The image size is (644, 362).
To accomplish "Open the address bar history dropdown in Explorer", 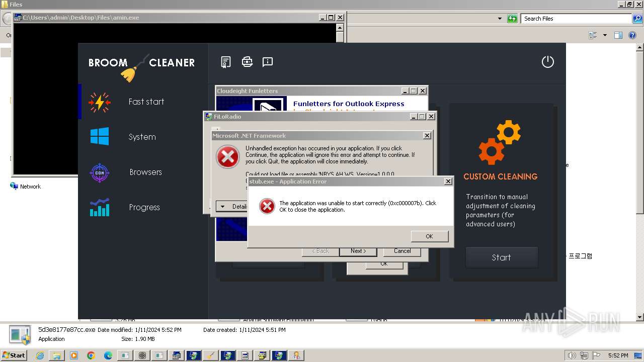I will pyautogui.click(x=500, y=19).
